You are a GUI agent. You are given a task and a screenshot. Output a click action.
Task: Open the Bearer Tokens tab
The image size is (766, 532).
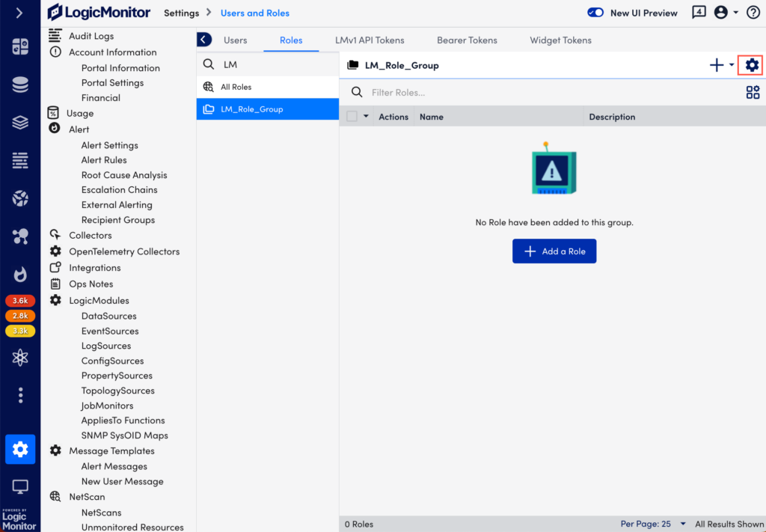click(467, 40)
